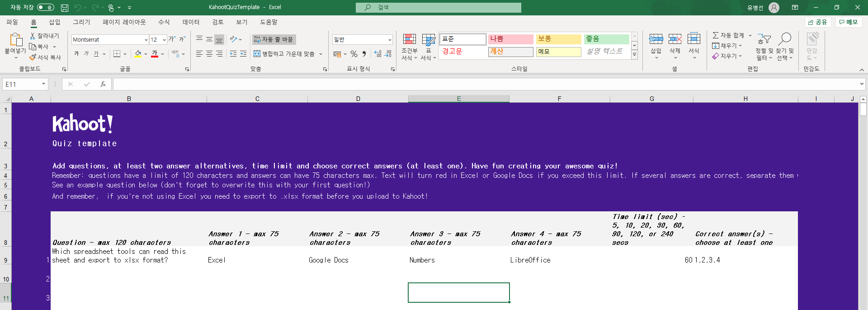
Task: Click the Paste clipboard icon
Action: click(15, 40)
